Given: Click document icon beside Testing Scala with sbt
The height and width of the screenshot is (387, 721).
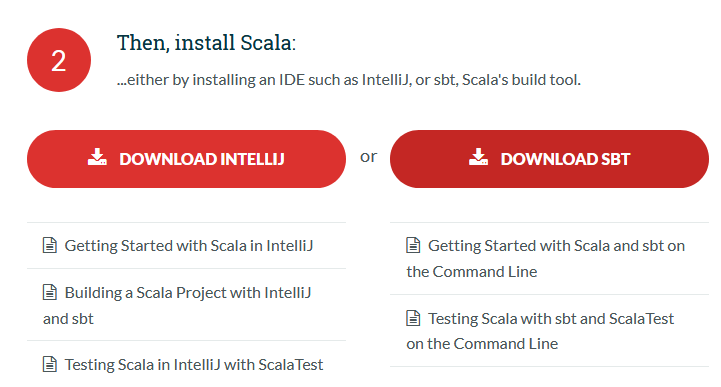Looking at the screenshot, I should tap(413, 318).
